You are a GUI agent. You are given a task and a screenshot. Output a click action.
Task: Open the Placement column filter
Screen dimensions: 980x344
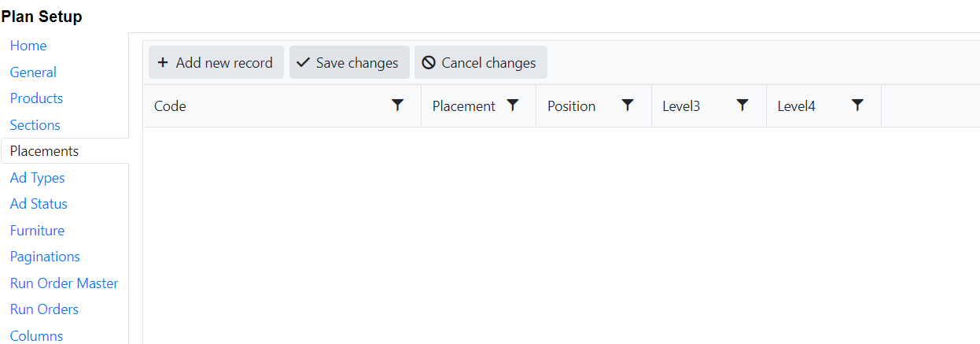(513, 105)
